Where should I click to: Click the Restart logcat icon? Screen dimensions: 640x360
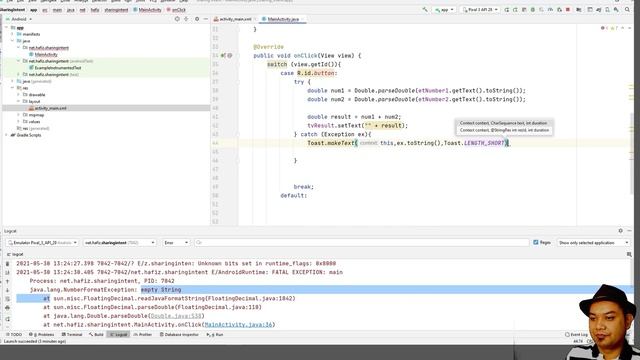coord(7,318)
